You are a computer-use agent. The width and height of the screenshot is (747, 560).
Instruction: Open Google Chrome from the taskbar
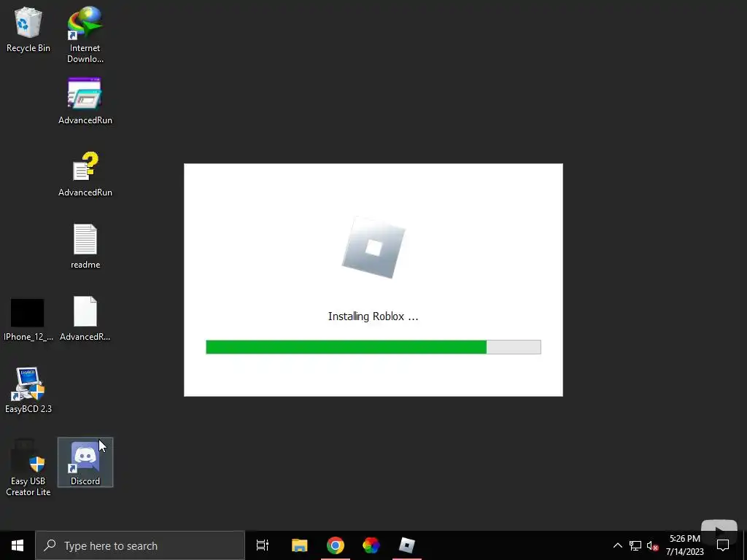click(x=336, y=545)
